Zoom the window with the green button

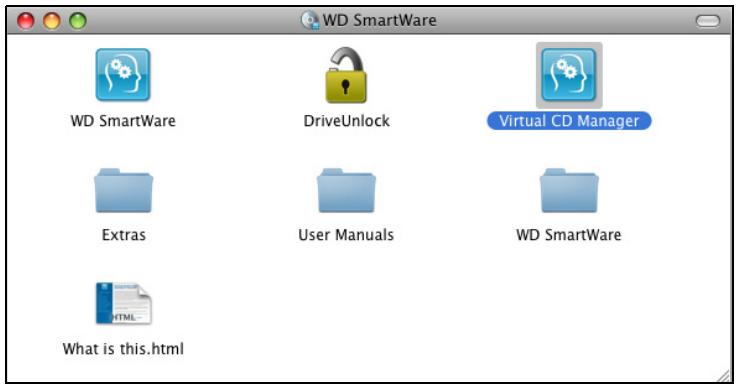[x=78, y=21]
